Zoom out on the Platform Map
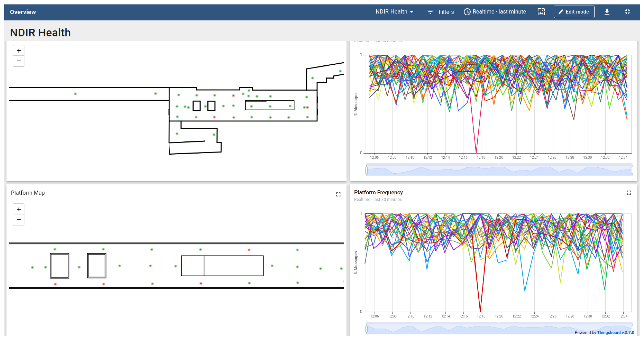This screenshot has height=341, width=644. 18,220
